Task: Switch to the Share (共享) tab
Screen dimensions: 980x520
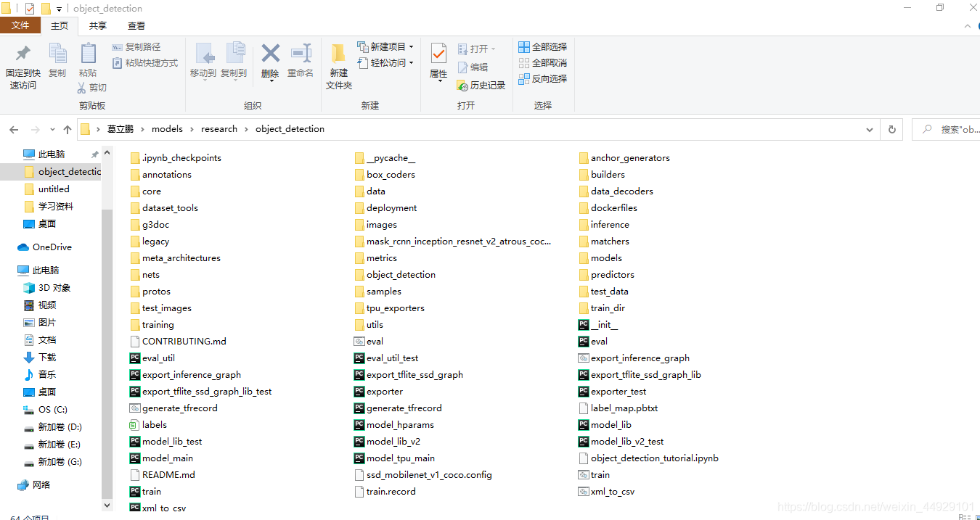Action: point(98,25)
